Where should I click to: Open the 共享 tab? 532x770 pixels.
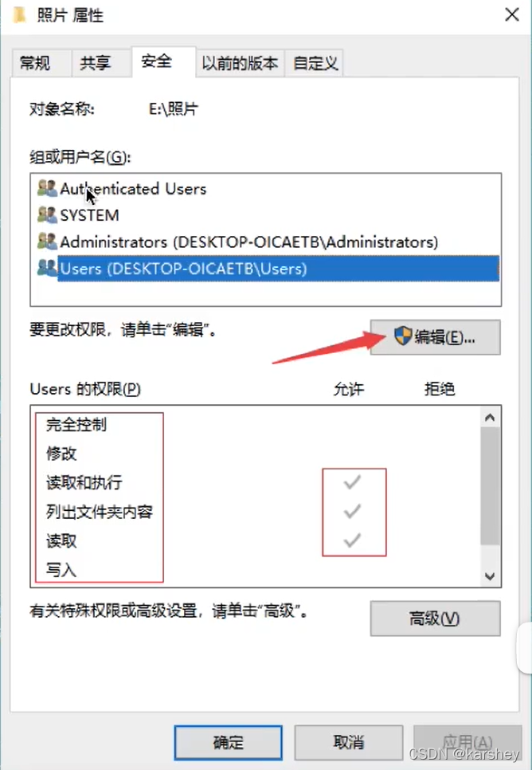96,63
